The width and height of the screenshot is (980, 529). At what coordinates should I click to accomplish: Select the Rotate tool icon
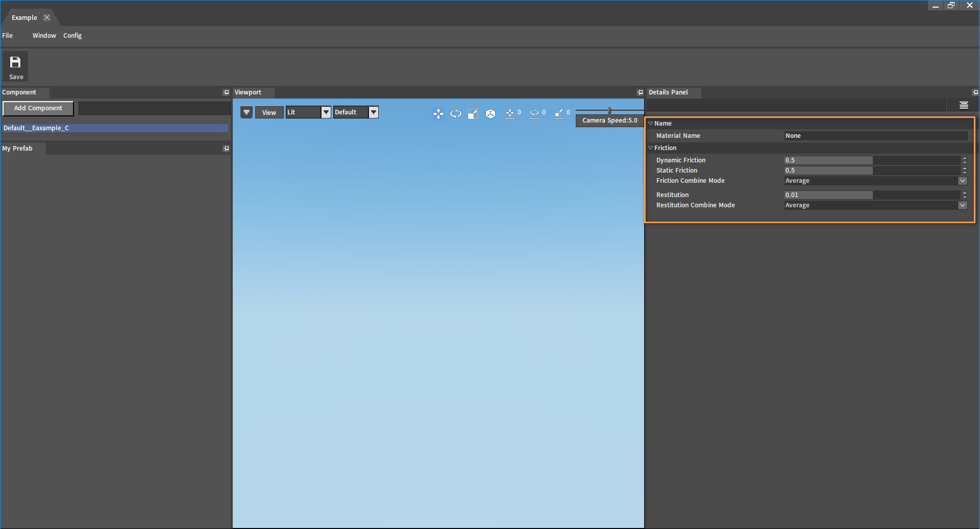(456, 113)
